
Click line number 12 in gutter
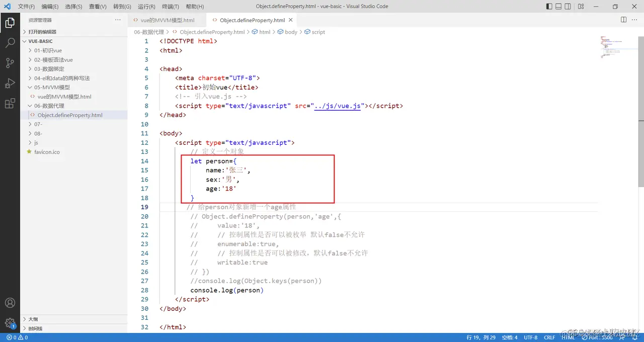(144, 143)
